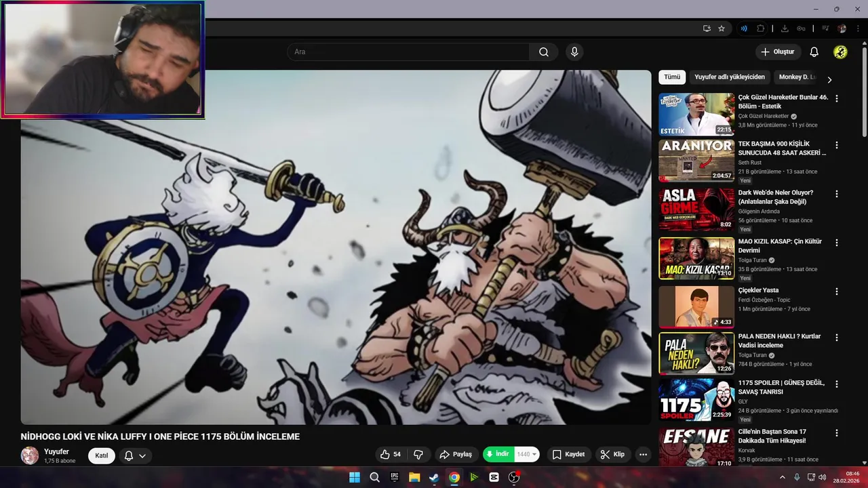The height and width of the screenshot is (488, 868).
Task: Click the media control playlist icon
Action: [x=825, y=28]
